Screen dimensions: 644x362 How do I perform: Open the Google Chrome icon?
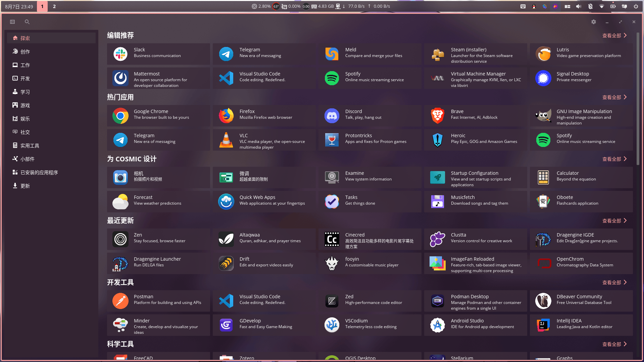(x=120, y=116)
